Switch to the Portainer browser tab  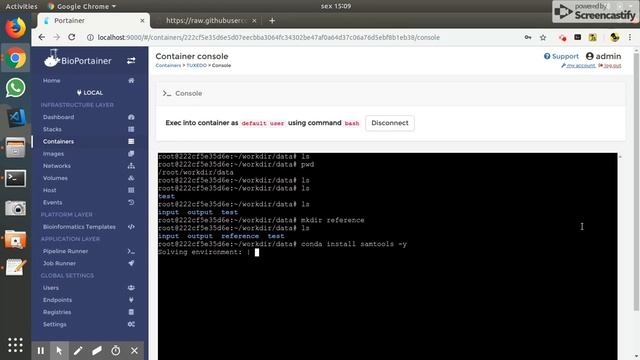[94, 20]
